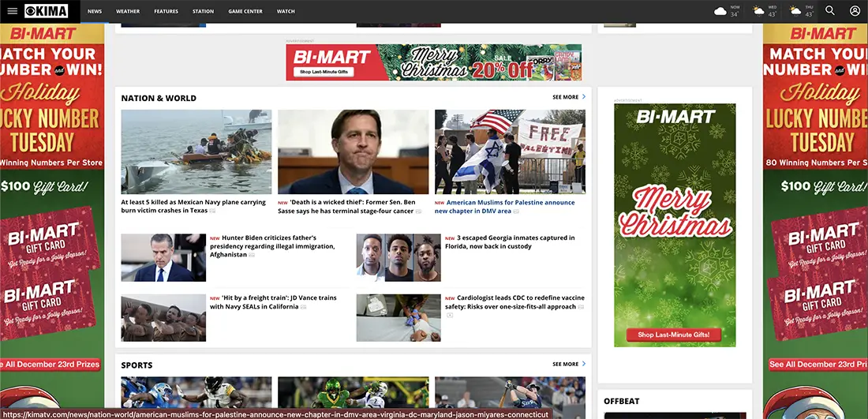Click gallery icon after Hunter Biden headline
The width and height of the screenshot is (868, 419).
252,255
